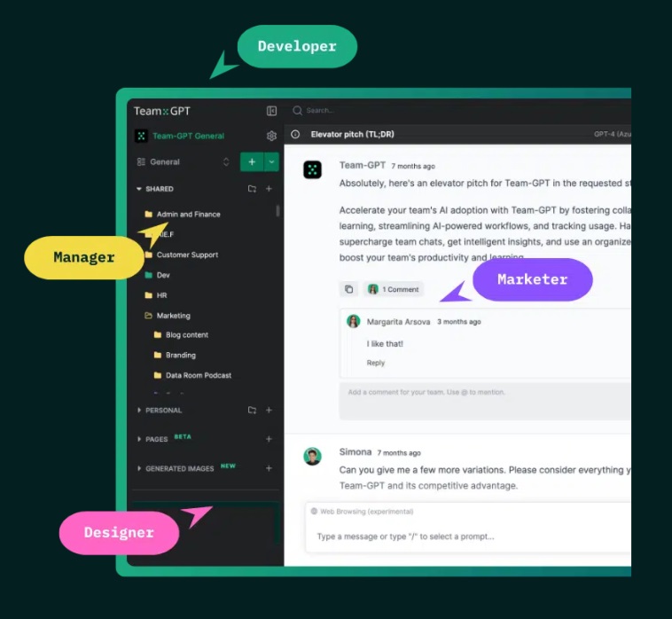Click plus icon next to SHARED
Screen dimensions: 672x619
tap(269, 189)
